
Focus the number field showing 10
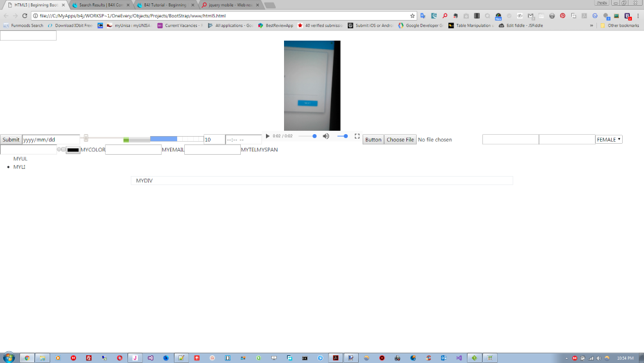[214, 139]
